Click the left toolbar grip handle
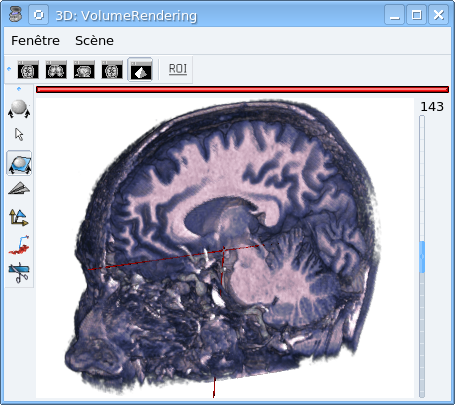The height and width of the screenshot is (405, 455). (x=19, y=89)
